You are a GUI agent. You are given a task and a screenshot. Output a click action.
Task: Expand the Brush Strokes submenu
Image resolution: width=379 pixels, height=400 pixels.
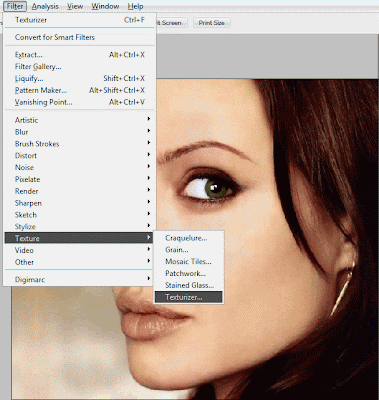point(80,144)
